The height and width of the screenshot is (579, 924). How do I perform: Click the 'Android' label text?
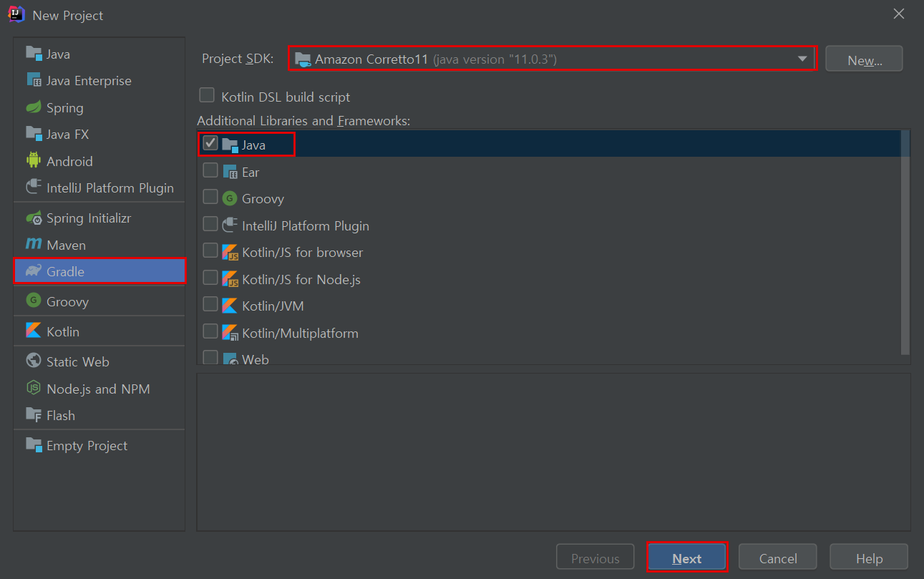(69, 162)
